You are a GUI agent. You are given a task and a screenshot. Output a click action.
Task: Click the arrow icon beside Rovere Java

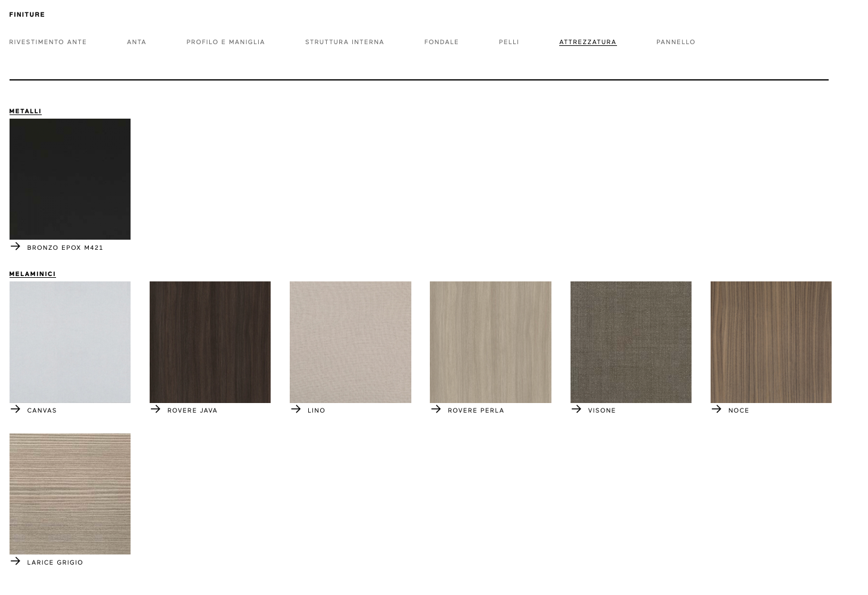pos(156,409)
